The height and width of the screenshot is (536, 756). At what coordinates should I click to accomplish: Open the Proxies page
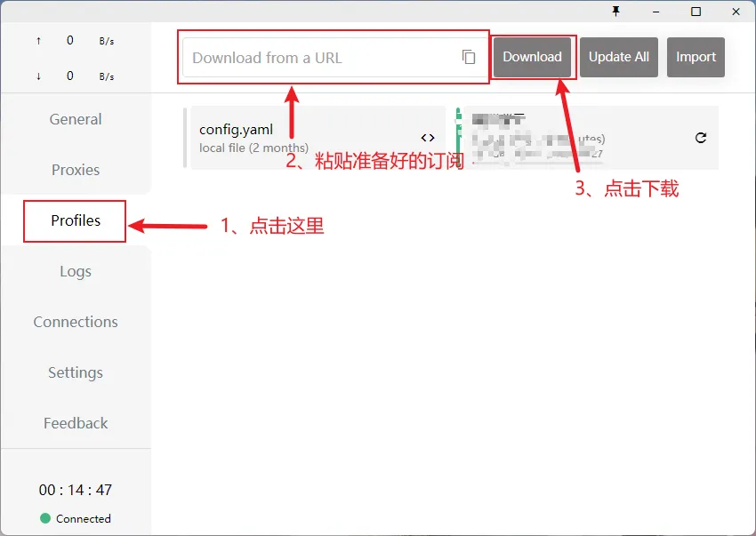(x=75, y=170)
